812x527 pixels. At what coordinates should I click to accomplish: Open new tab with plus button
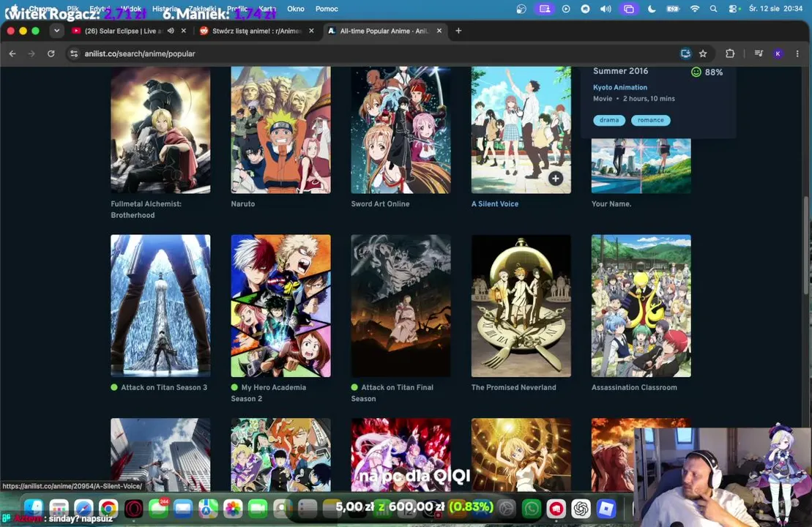pos(458,31)
